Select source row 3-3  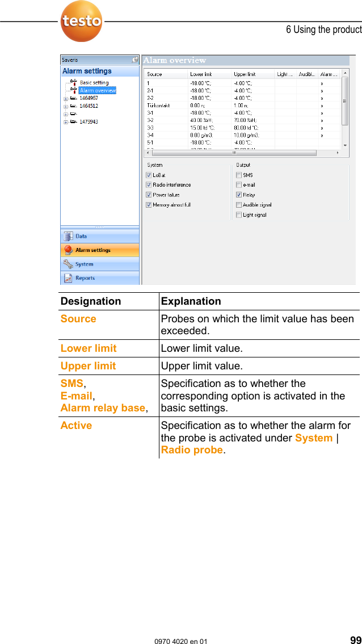[x=242, y=128]
